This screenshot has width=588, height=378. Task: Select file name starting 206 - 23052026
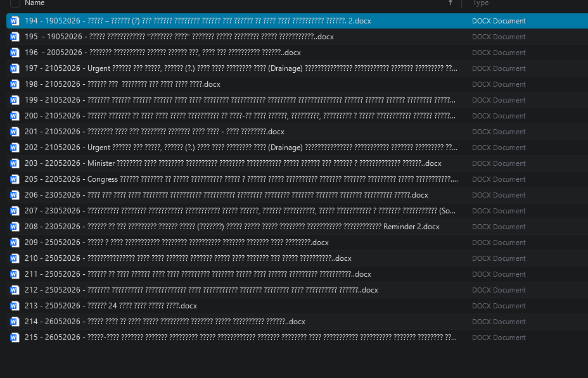226,195
